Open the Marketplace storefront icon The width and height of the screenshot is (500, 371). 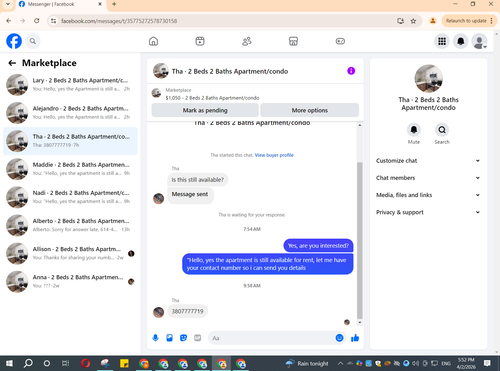click(x=293, y=41)
